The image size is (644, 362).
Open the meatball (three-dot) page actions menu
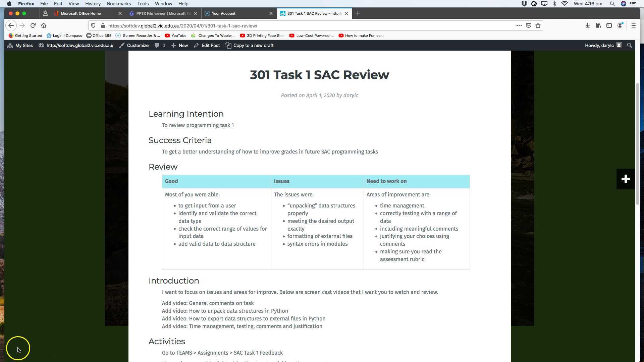tap(519, 25)
